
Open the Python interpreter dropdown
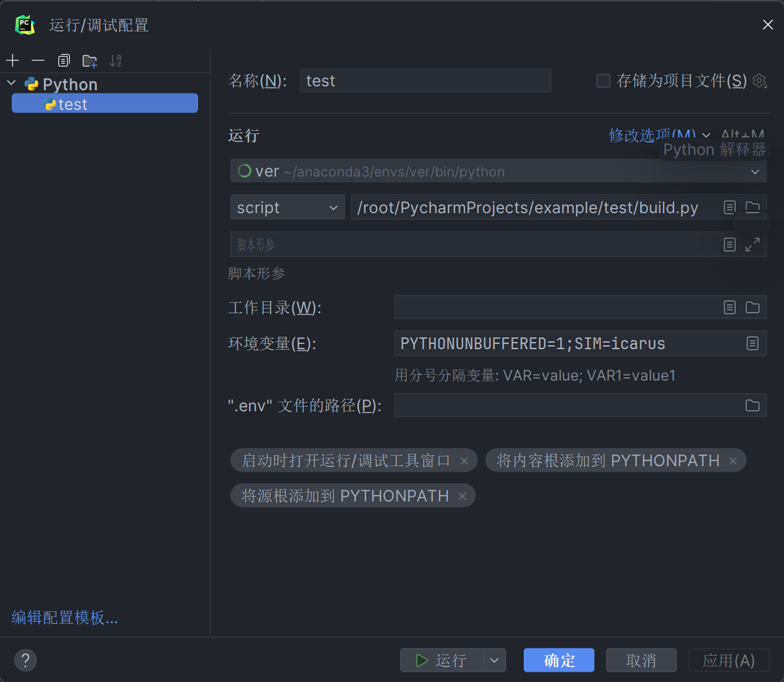click(x=755, y=171)
